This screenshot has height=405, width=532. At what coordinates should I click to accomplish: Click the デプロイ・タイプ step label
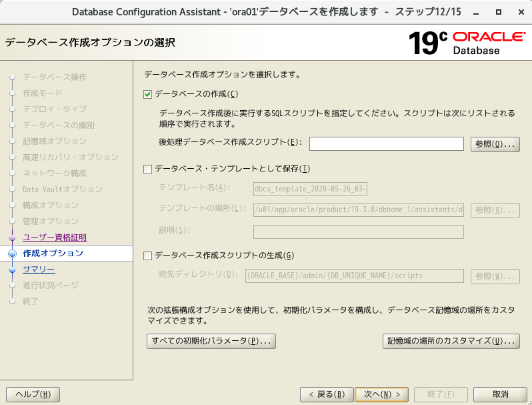coord(55,109)
